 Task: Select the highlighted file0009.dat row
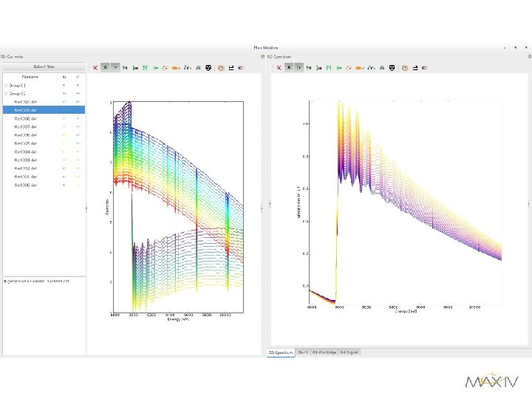[44, 110]
